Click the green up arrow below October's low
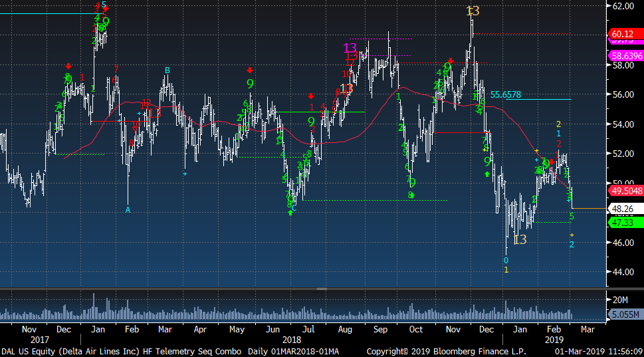Viewport: 644px width, 357px height. 411,195
